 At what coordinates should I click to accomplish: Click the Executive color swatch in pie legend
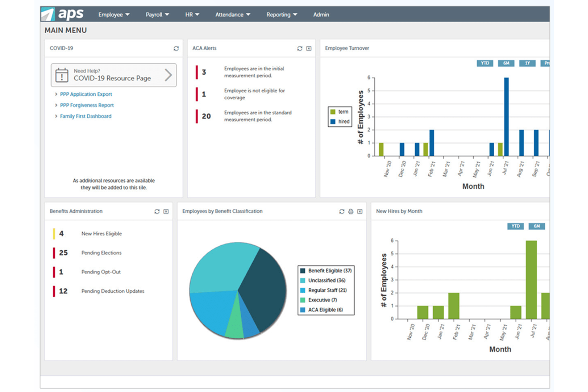303,300
